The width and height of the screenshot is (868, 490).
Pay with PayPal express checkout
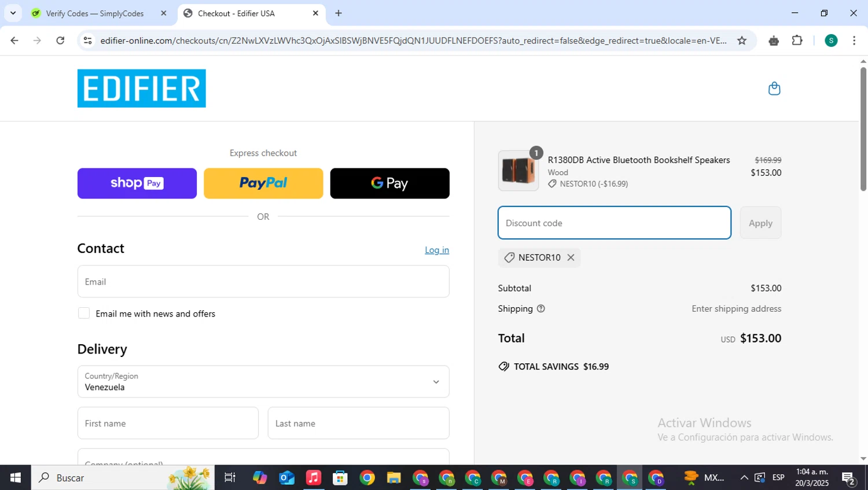tap(263, 183)
